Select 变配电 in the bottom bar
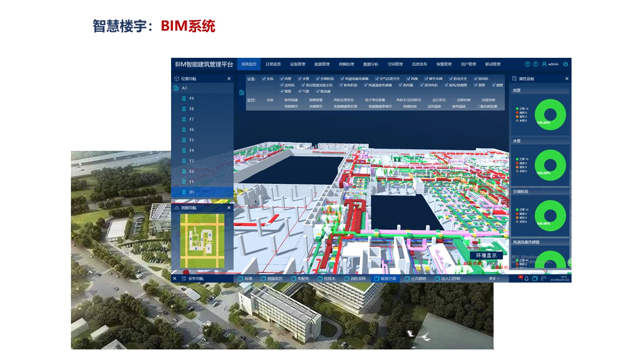The height and width of the screenshot is (362, 644). click(x=300, y=279)
